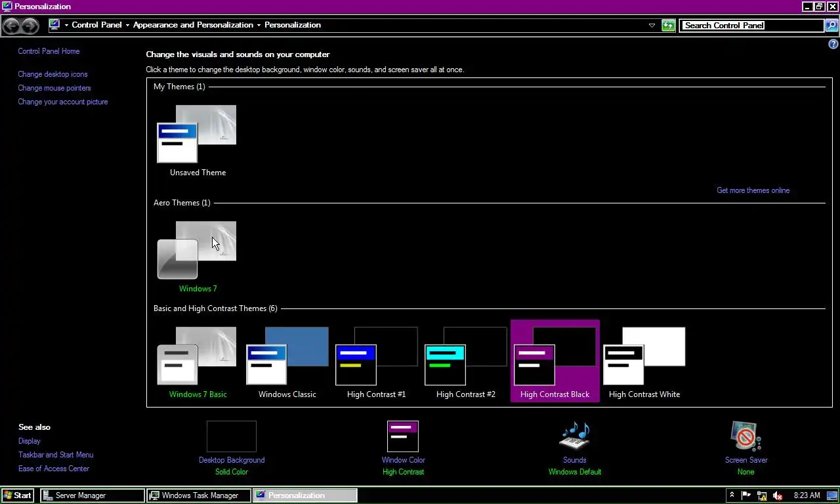The width and height of the screenshot is (840, 504).
Task: Click the Personalization breadcrumb
Action: click(x=293, y=25)
